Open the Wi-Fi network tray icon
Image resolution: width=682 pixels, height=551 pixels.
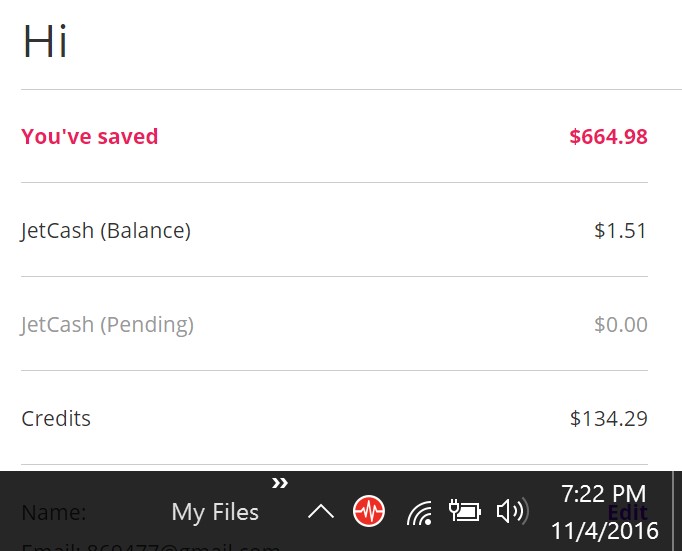[x=420, y=514]
